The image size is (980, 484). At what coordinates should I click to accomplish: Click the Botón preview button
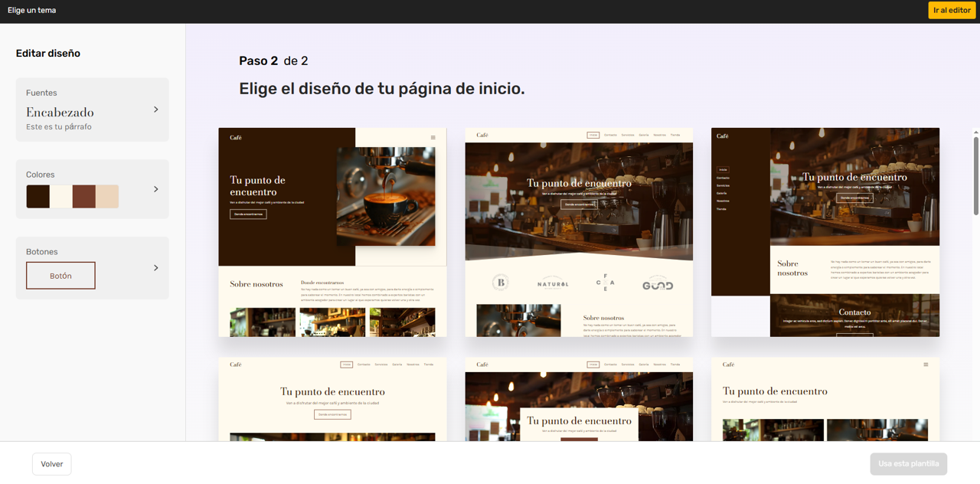pyautogui.click(x=60, y=276)
